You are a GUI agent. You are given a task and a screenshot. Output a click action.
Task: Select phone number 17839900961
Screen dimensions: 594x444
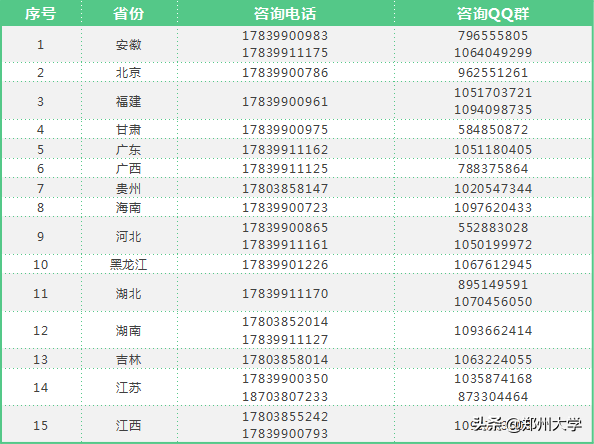point(285,102)
